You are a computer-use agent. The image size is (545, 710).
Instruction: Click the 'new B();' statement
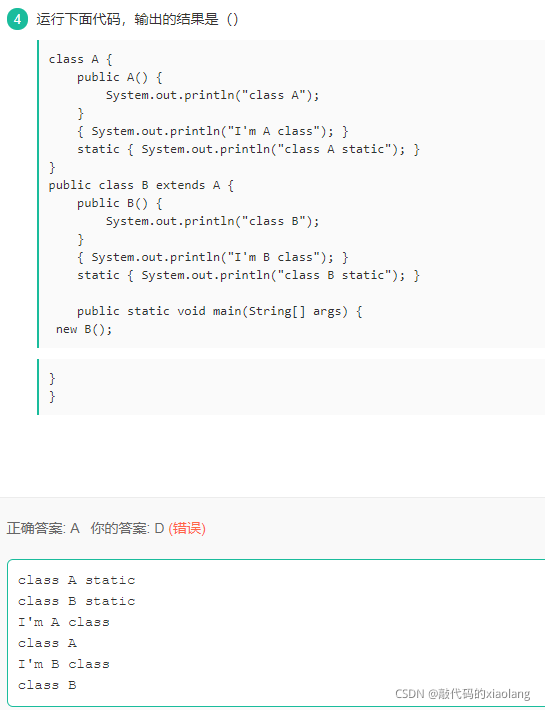(x=84, y=329)
